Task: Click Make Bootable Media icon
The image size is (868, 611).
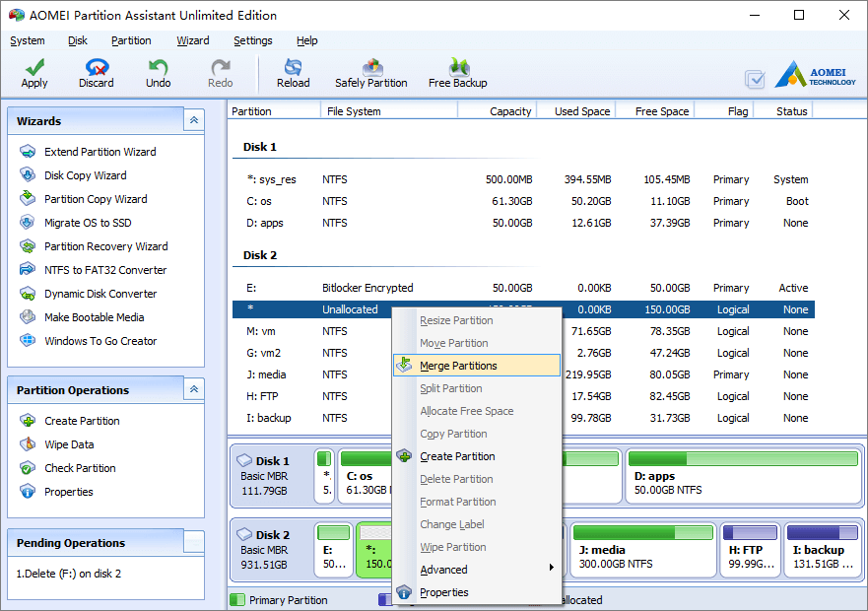Action: (28, 317)
